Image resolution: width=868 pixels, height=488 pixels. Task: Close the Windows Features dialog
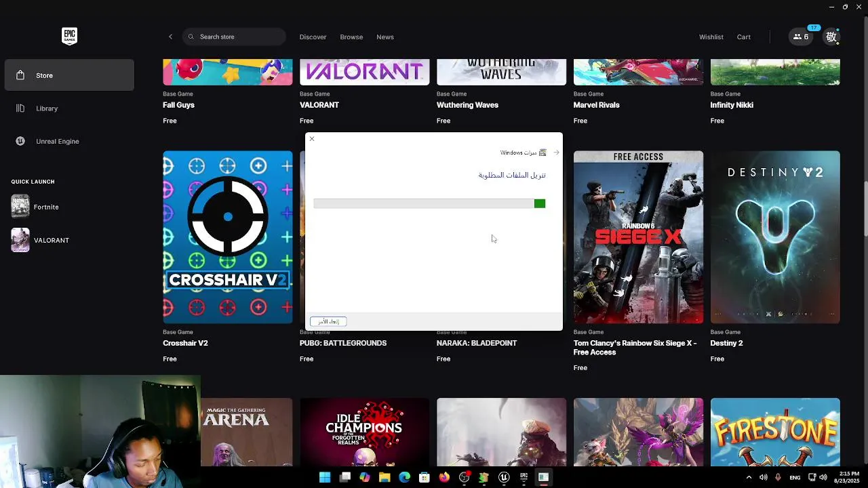click(312, 139)
